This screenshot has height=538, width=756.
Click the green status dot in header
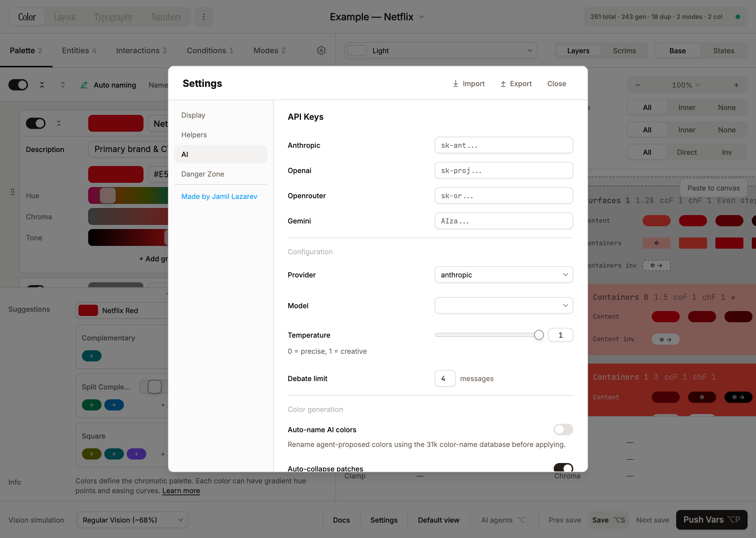[x=738, y=17]
